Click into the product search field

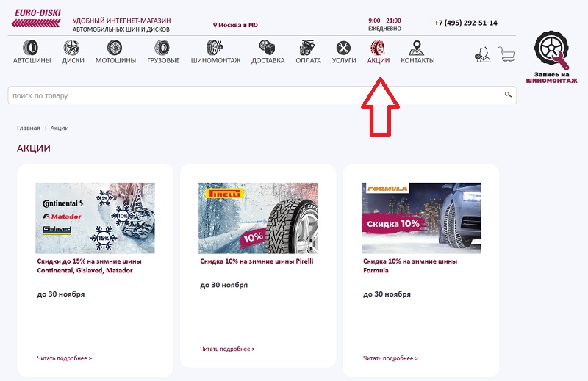(250, 95)
